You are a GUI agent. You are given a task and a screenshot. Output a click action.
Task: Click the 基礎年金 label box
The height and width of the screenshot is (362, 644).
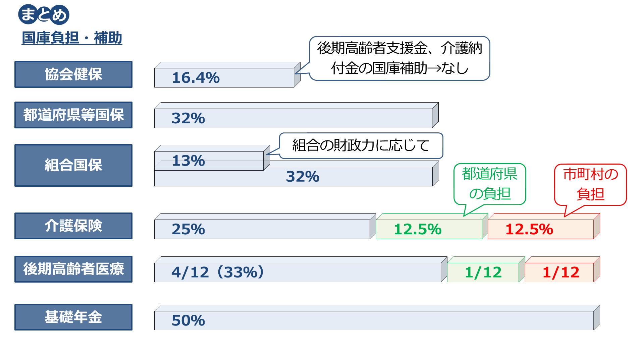pyautogui.click(x=73, y=317)
